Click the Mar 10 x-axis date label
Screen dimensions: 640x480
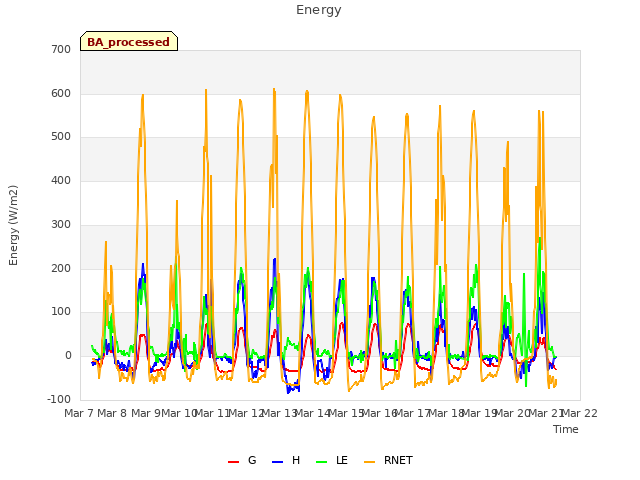(180, 413)
